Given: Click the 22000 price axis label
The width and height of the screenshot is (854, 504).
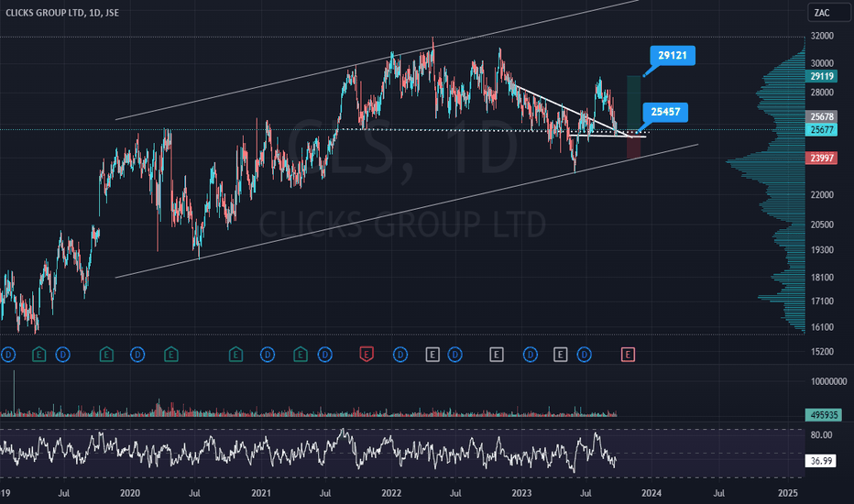Looking at the screenshot, I should coord(822,195).
